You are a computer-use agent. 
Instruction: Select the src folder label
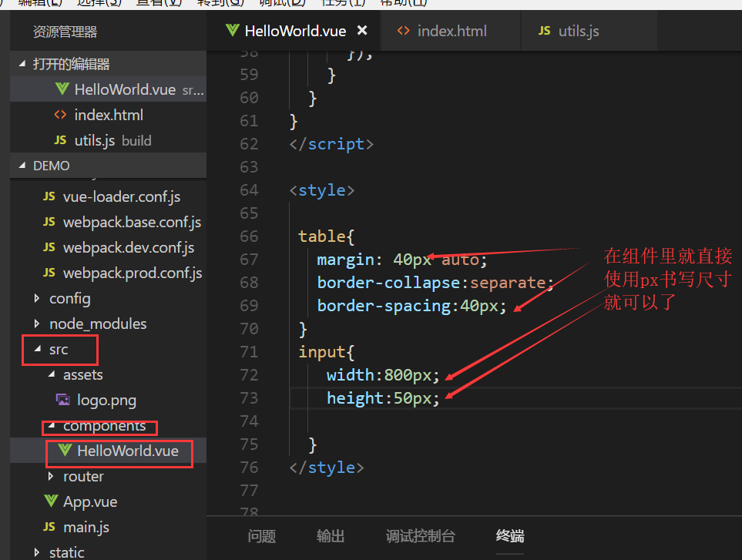[59, 350]
